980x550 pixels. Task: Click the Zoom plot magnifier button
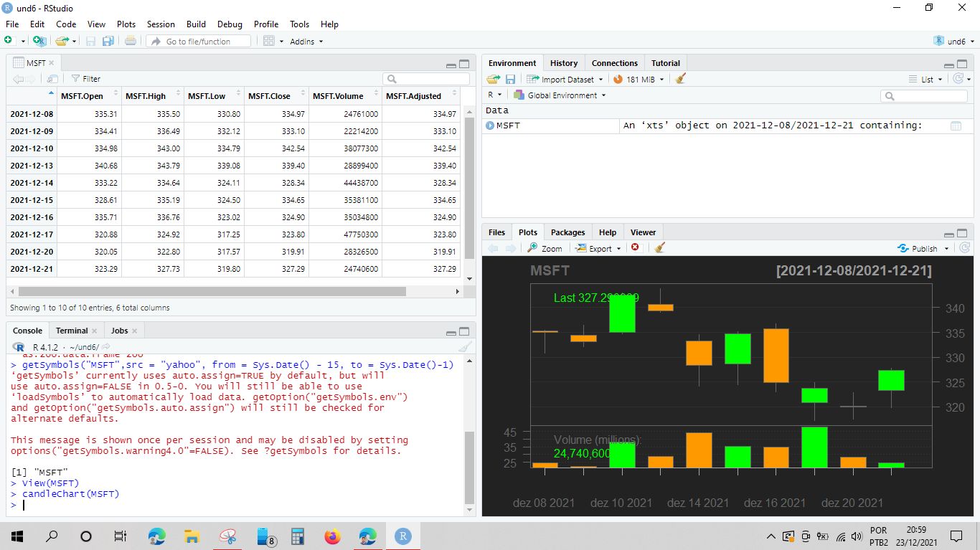pos(545,248)
